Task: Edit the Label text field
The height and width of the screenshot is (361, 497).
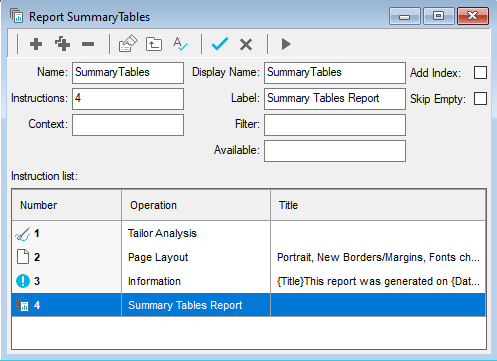Action: [335, 99]
